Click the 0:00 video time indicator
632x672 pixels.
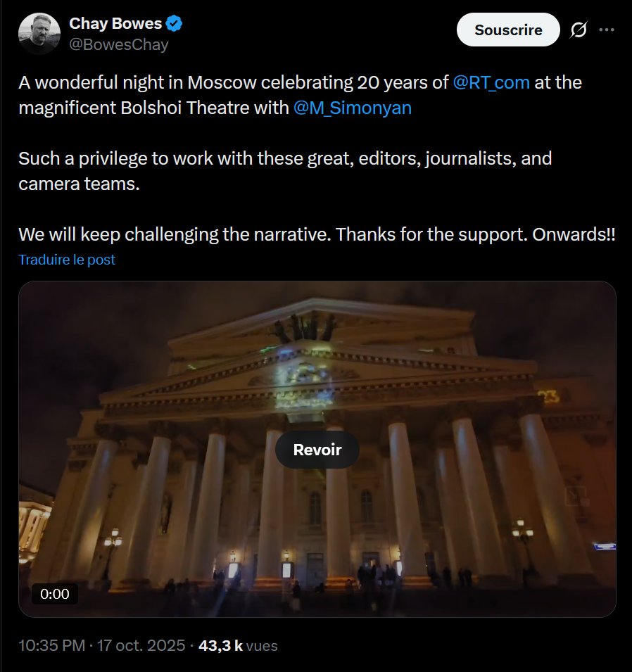55,594
